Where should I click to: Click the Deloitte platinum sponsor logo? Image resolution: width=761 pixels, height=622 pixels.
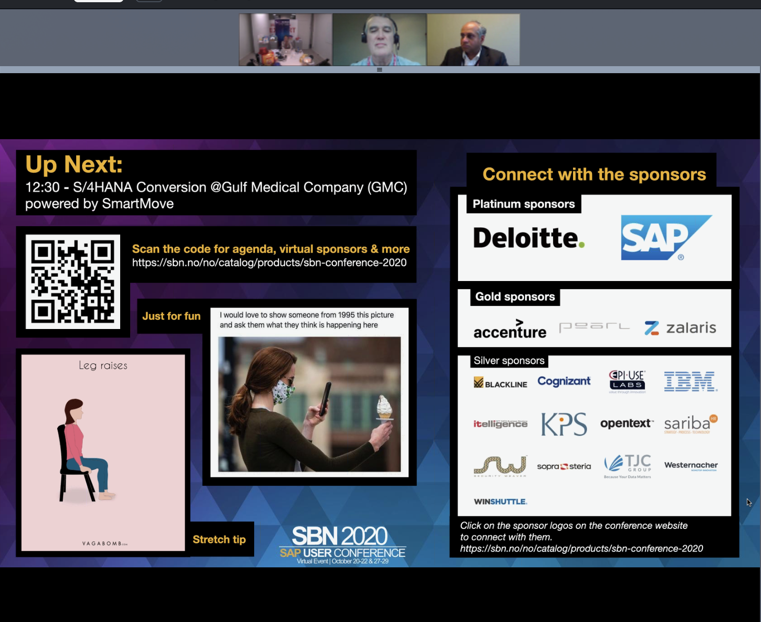529,238
